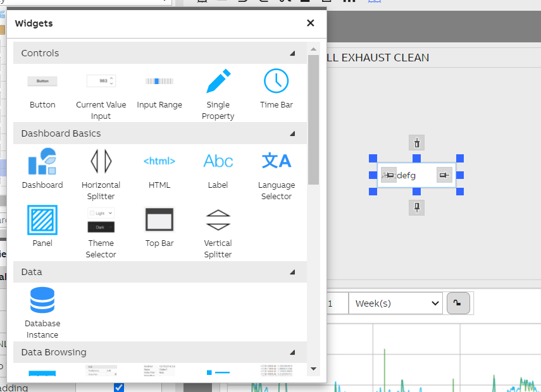Viewport: 541px width, 392px height.
Task: Choose the Input Range widget
Action: tap(159, 89)
